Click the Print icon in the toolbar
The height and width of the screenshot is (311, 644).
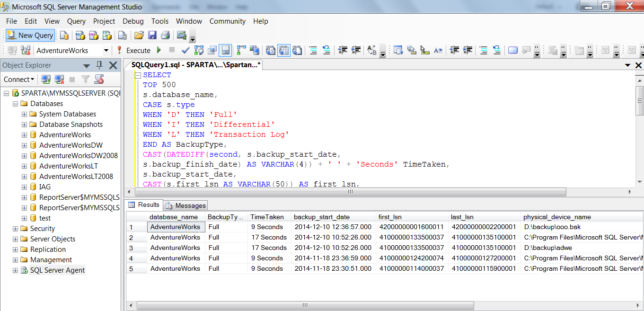pyautogui.click(x=165, y=36)
